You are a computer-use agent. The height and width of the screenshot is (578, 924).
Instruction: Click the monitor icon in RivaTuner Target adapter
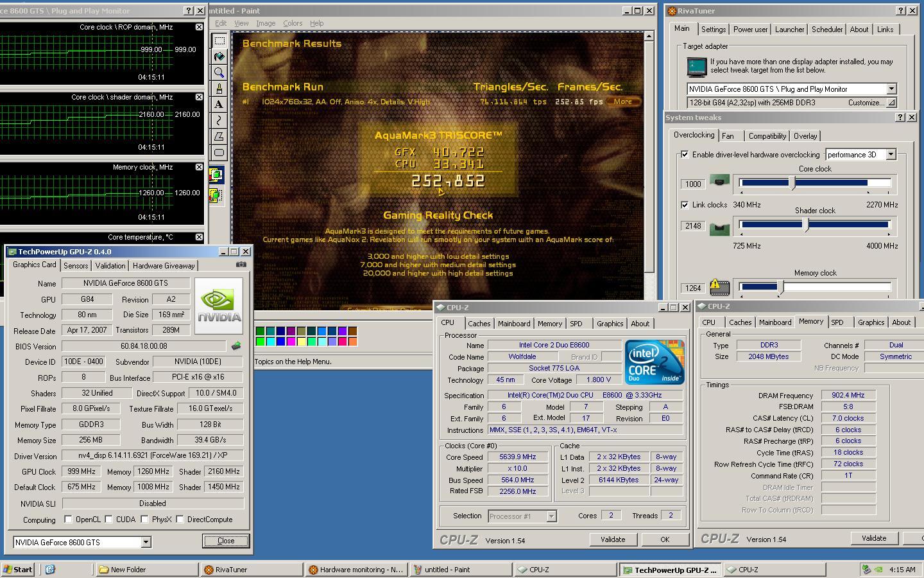coord(696,67)
